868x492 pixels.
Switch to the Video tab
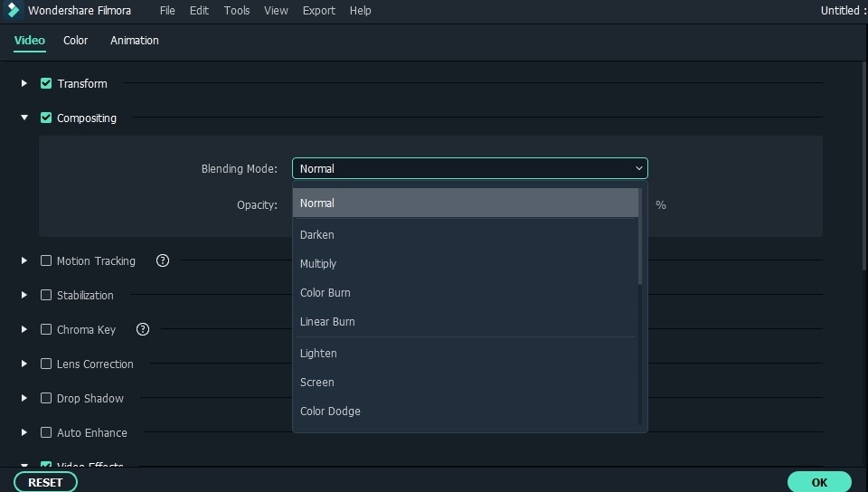tap(29, 41)
